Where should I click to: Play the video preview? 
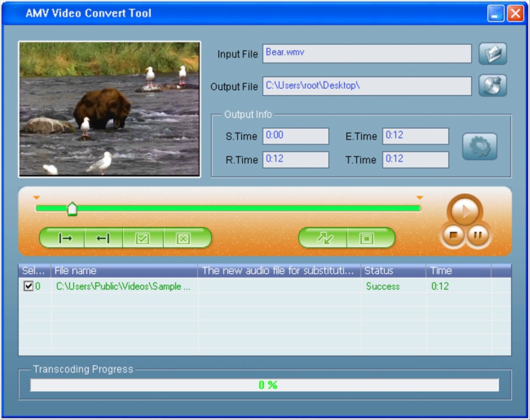pos(465,212)
